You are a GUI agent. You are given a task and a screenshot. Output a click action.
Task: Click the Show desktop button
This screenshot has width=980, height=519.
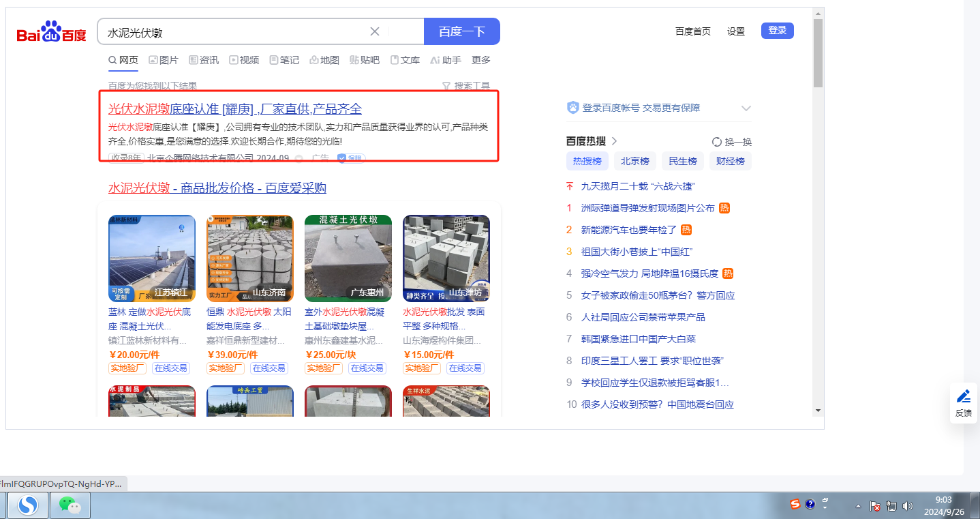coord(975,505)
